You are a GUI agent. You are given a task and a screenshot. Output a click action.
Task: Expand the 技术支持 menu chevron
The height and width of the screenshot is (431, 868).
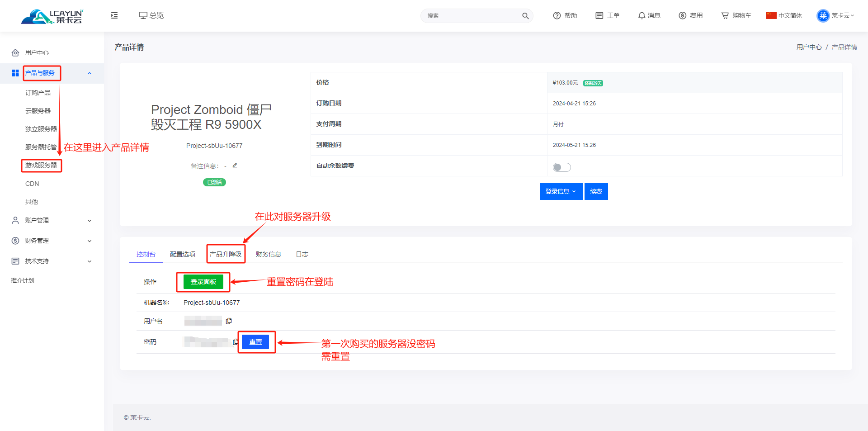point(90,261)
